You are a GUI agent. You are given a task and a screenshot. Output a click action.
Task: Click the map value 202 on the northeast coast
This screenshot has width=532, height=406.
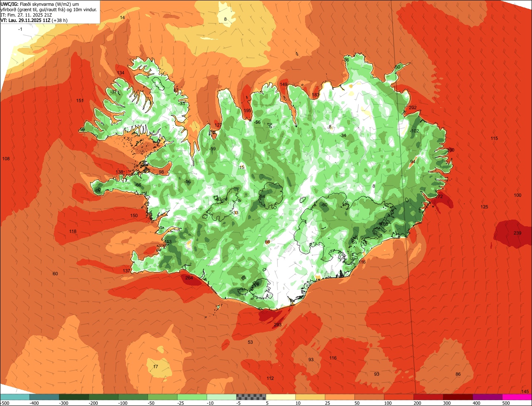tap(413, 108)
